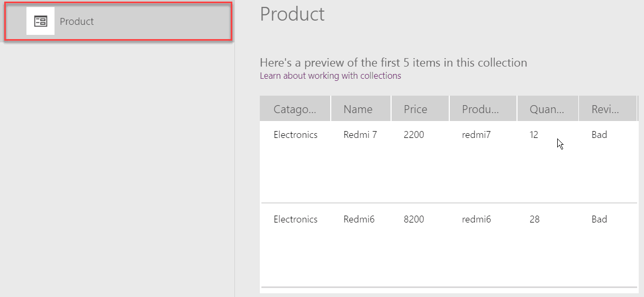Click the Revi... column header
This screenshot has width=644, height=297.
[x=607, y=109]
